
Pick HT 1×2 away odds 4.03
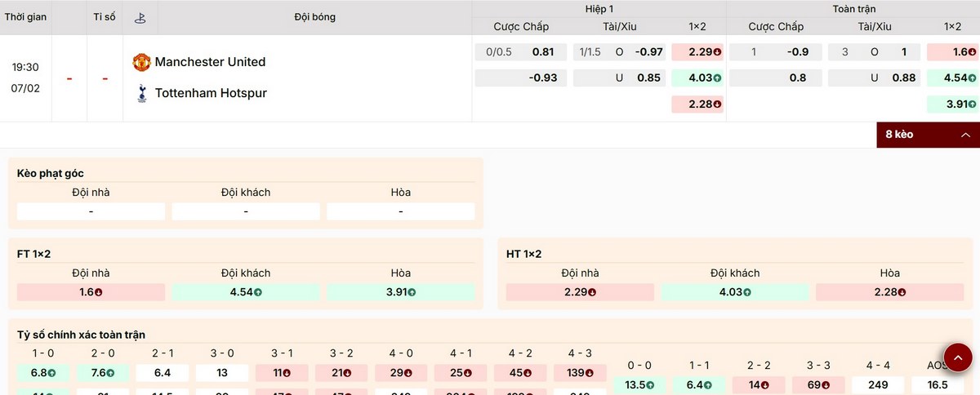(x=735, y=292)
